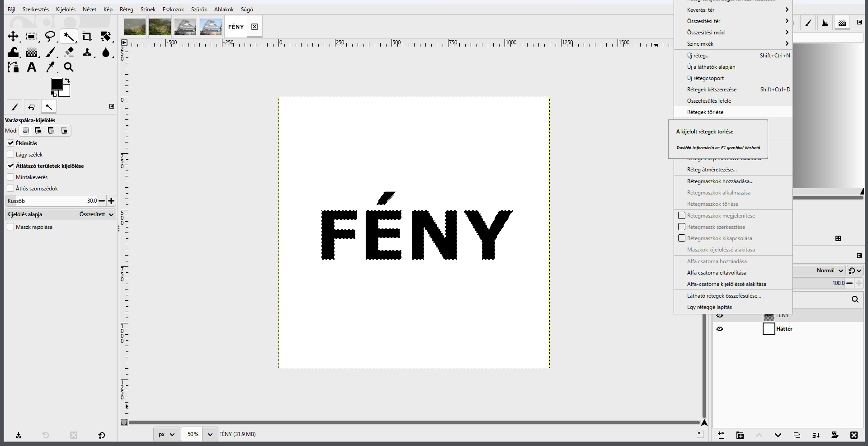The width and height of the screenshot is (868, 446).
Task: Click new layer icon in Layers panel
Action: point(721,435)
